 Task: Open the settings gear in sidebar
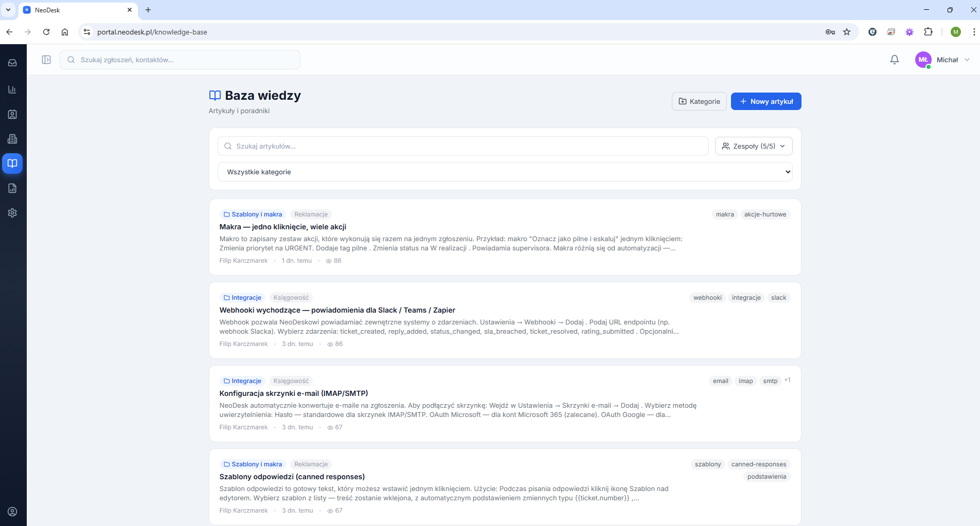click(12, 213)
